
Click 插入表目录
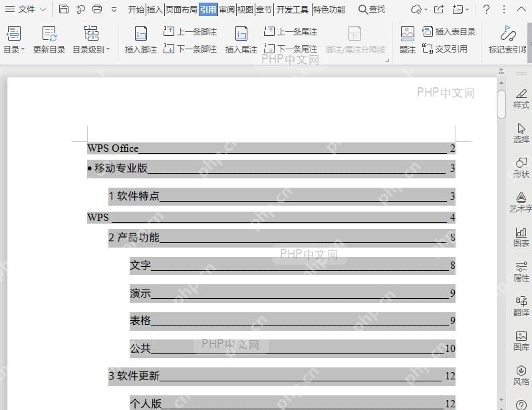pyautogui.click(x=449, y=31)
